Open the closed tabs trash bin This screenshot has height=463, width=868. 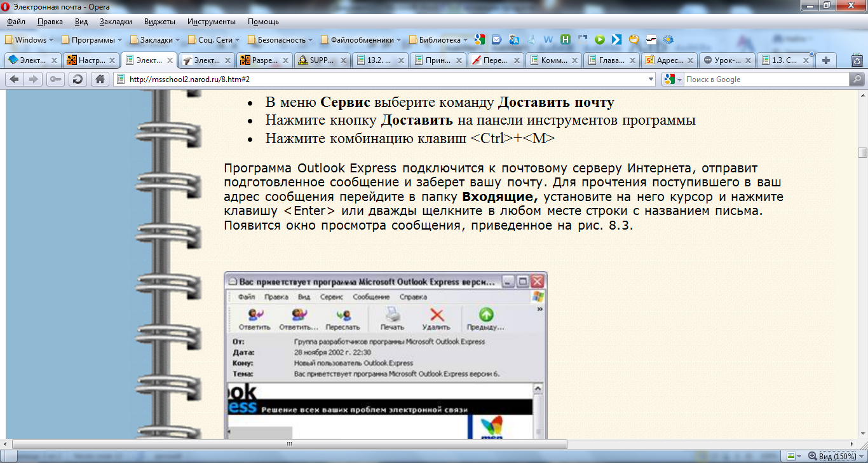point(857,60)
